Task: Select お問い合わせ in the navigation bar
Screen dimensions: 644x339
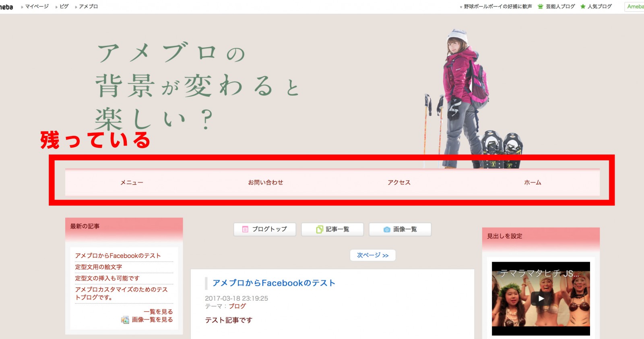Action: (x=266, y=183)
